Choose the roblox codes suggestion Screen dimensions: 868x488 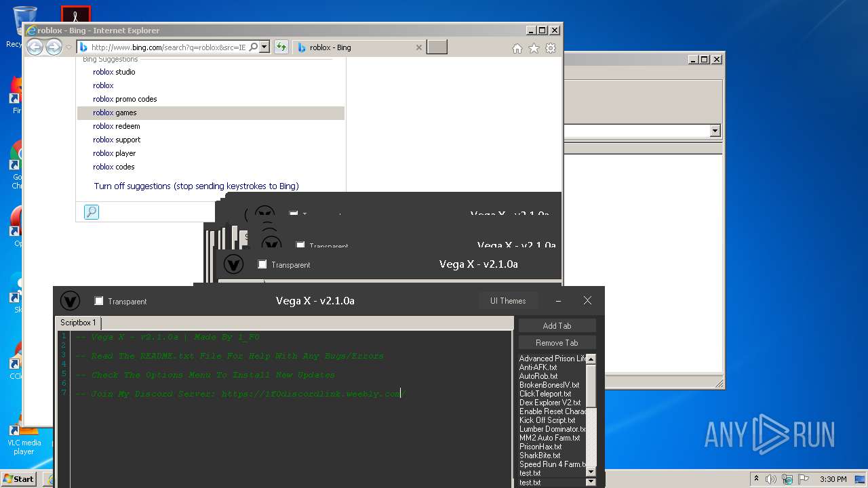211,167
